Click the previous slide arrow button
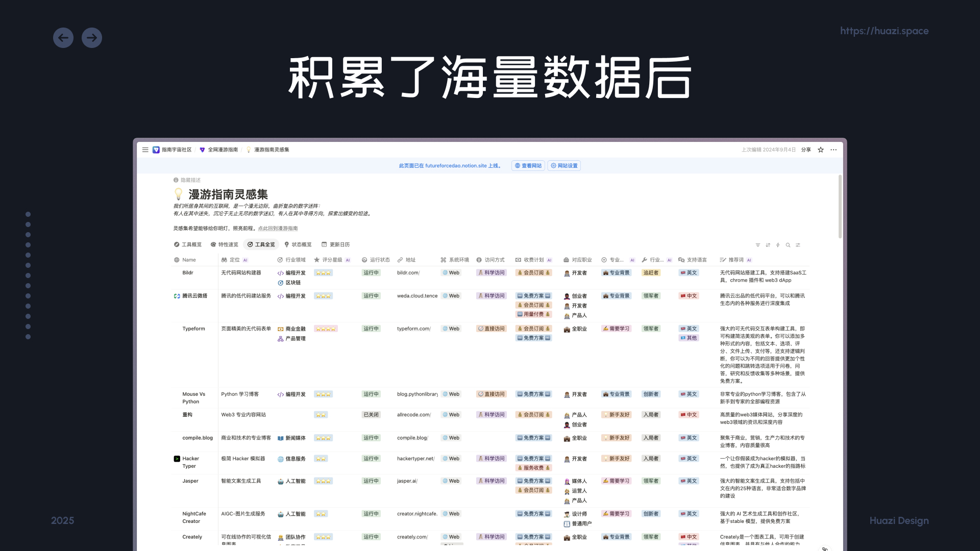 63,38
